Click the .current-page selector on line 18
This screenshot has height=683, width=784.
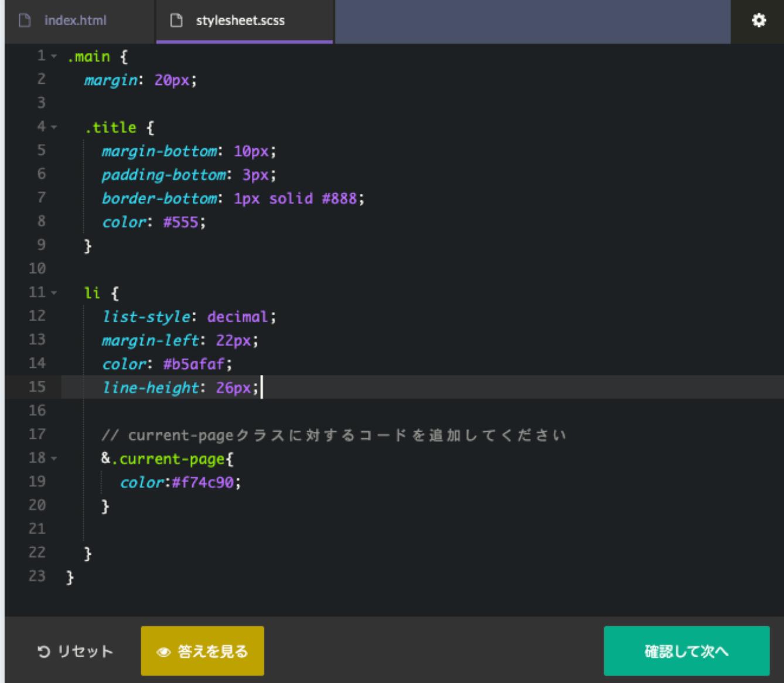pos(168,459)
